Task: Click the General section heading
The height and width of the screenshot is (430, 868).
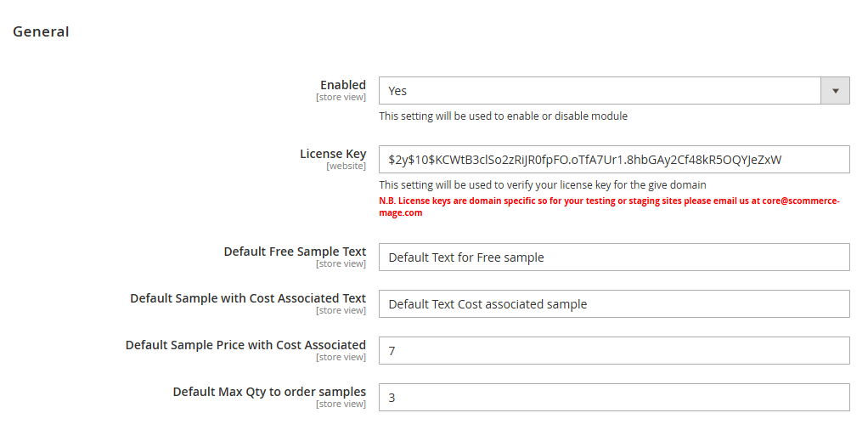Action: click(x=41, y=32)
